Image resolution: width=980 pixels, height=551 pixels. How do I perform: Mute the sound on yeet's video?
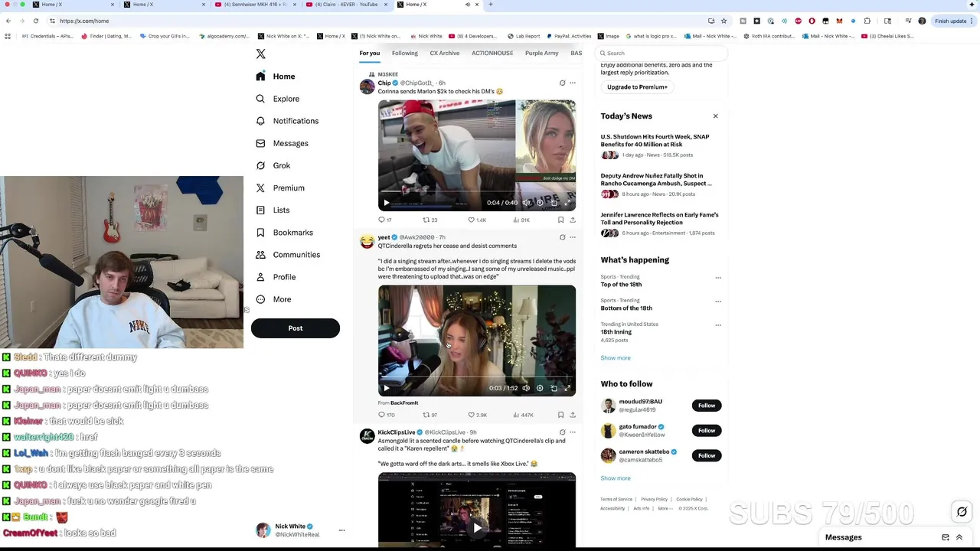point(526,388)
